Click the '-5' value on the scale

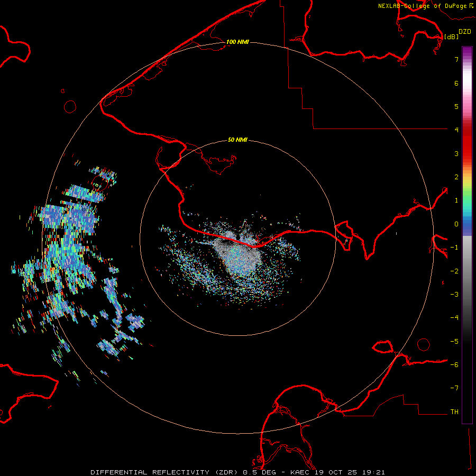pos(454,342)
